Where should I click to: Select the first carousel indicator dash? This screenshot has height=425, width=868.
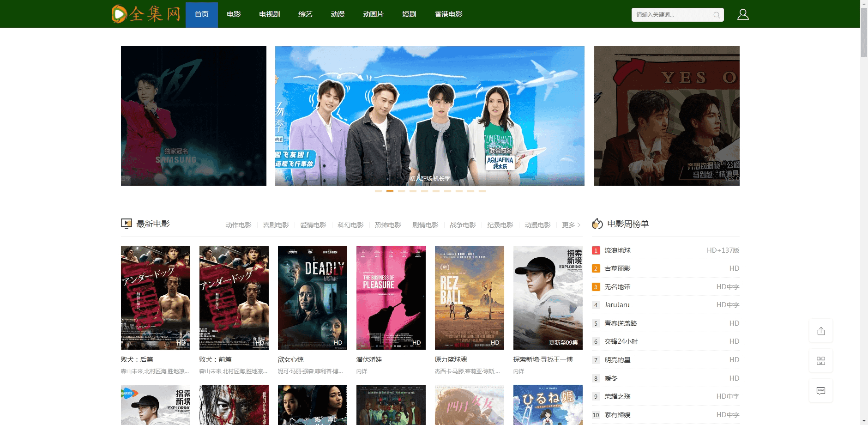(x=378, y=191)
